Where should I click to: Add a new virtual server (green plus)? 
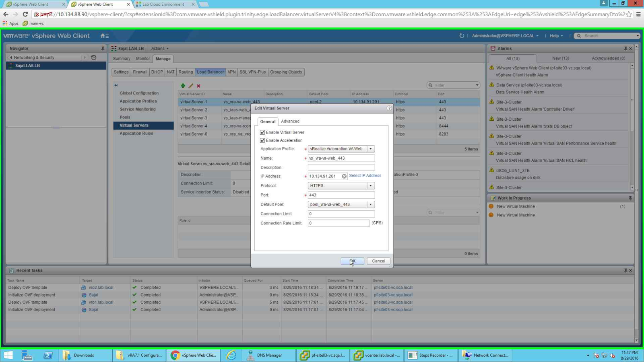183,86
